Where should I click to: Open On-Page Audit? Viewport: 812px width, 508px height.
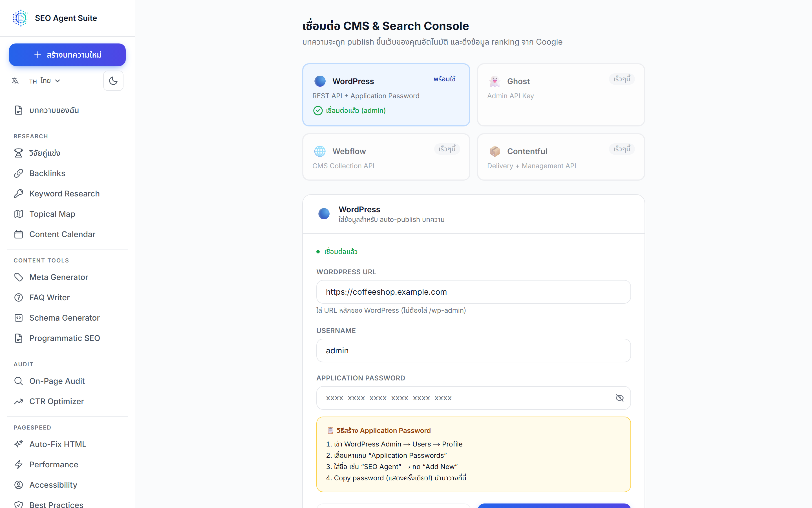click(x=67, y=381)
